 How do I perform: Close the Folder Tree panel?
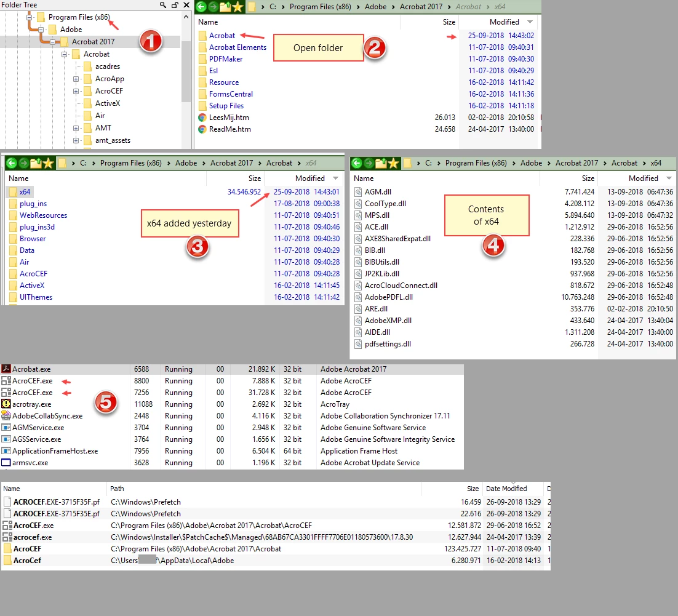coord(186,5)
